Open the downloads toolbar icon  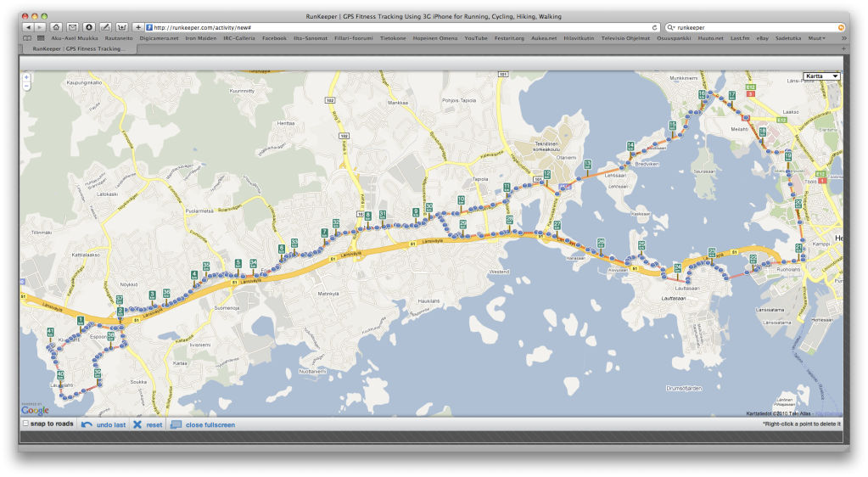coord(88,27)
